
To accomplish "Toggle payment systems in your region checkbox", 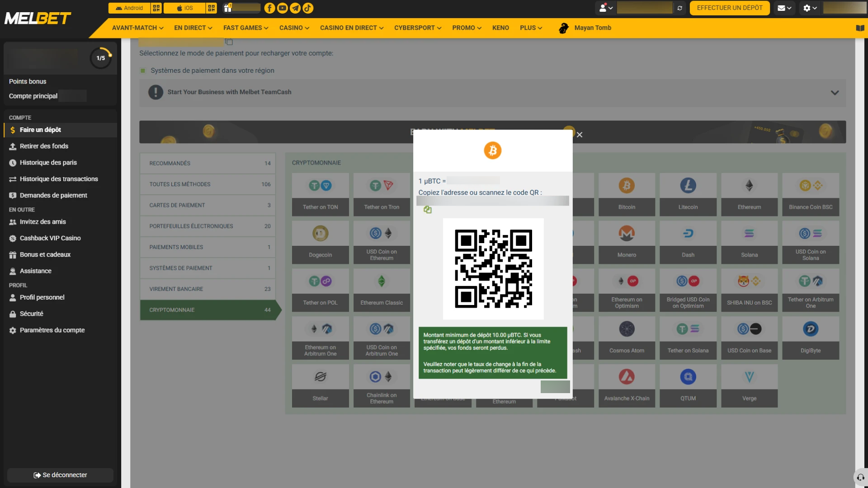I will (x=143, y=70).
